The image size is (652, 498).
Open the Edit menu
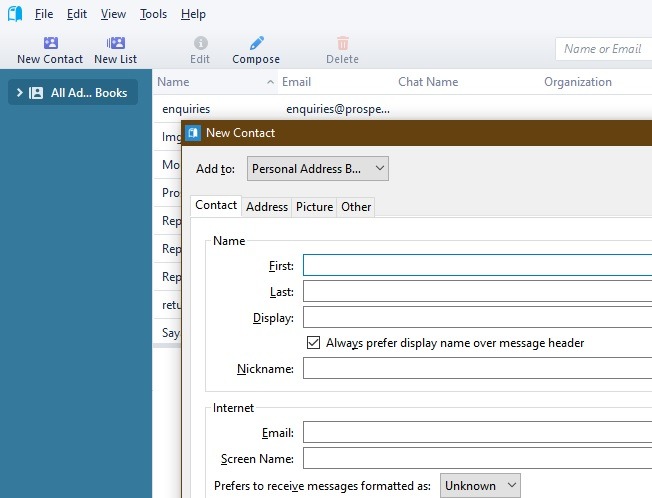tap(77, 14)
